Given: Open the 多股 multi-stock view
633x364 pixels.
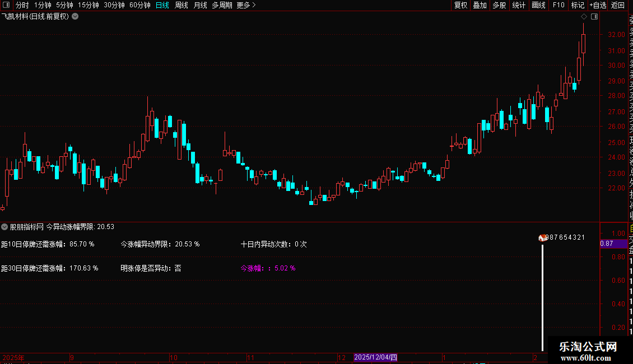Looking at the screenshot, I should pos(499,5).
